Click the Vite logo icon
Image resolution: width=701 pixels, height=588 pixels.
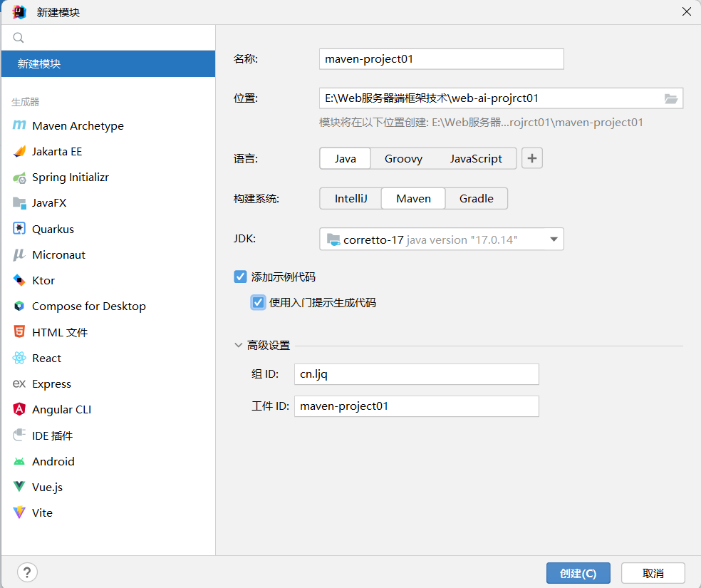click(19, 512)
